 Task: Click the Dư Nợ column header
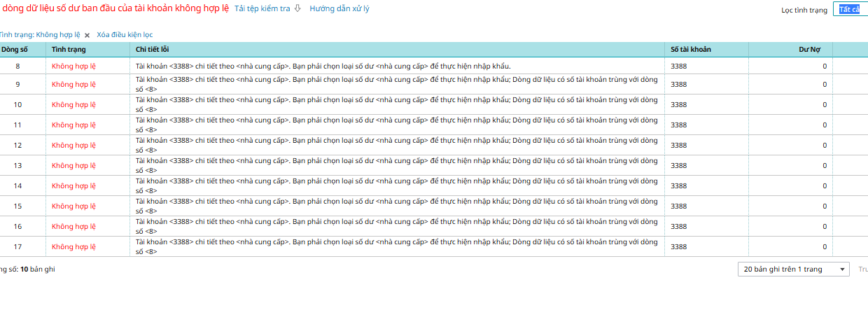pos(808,50)
